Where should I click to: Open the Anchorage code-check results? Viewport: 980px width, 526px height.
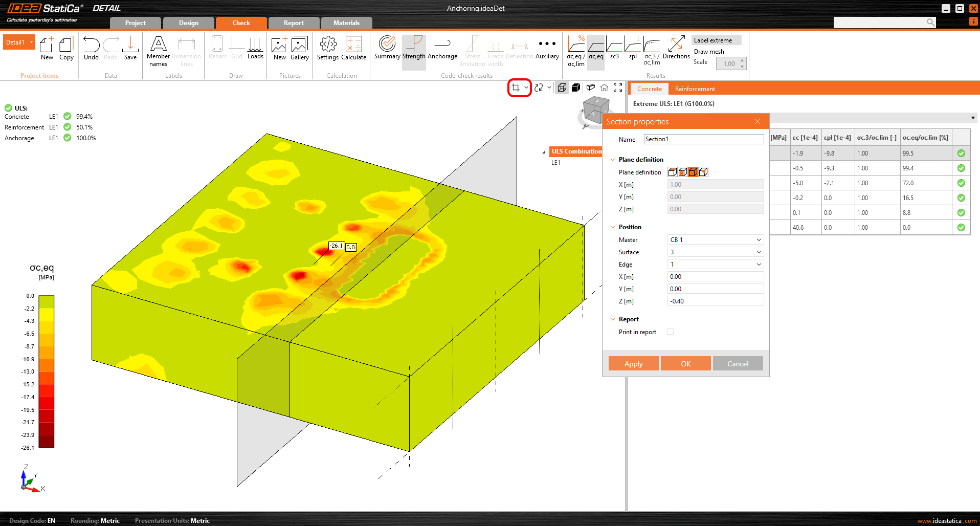point(442,48)
